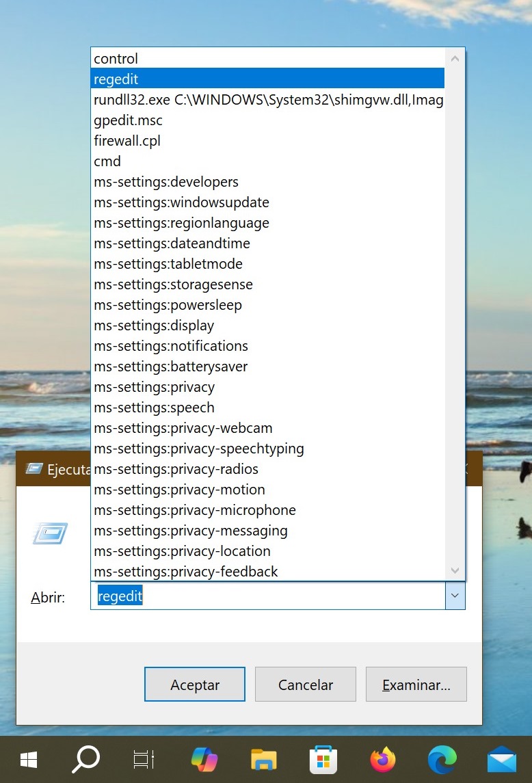
Task: Select 'gpedit.msc' from the list
Action: click(268, 120)
